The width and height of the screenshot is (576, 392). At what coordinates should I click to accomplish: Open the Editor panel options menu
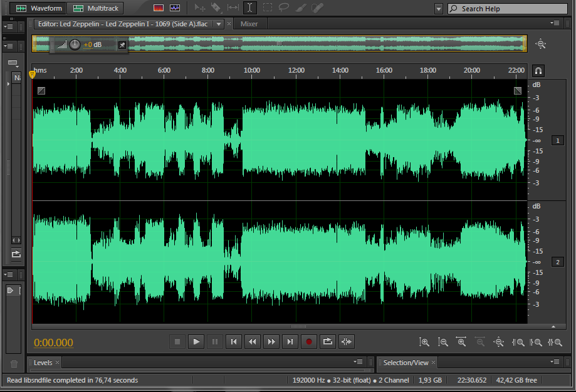point(555,23)
